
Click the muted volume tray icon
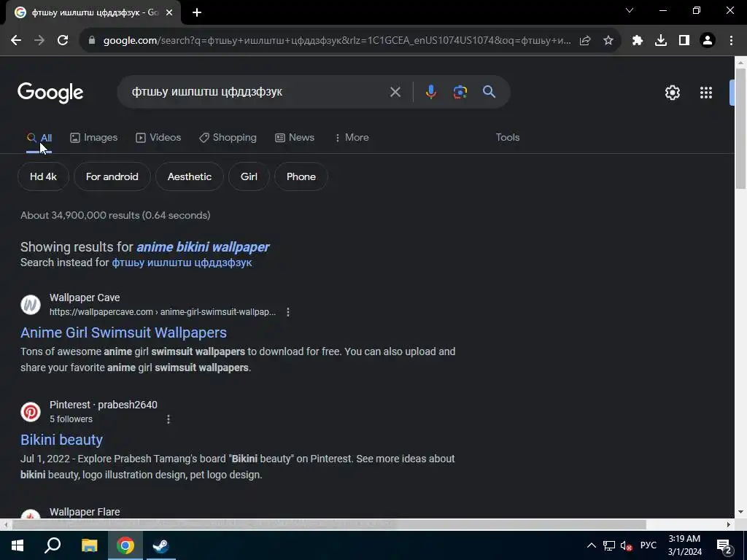[x=626, y=545]
